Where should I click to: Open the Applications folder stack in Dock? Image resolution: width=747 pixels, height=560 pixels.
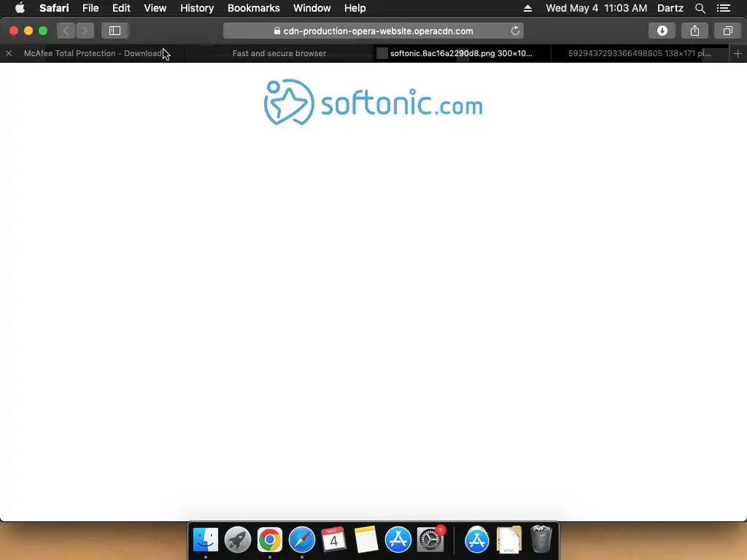(x=477, y=540)
